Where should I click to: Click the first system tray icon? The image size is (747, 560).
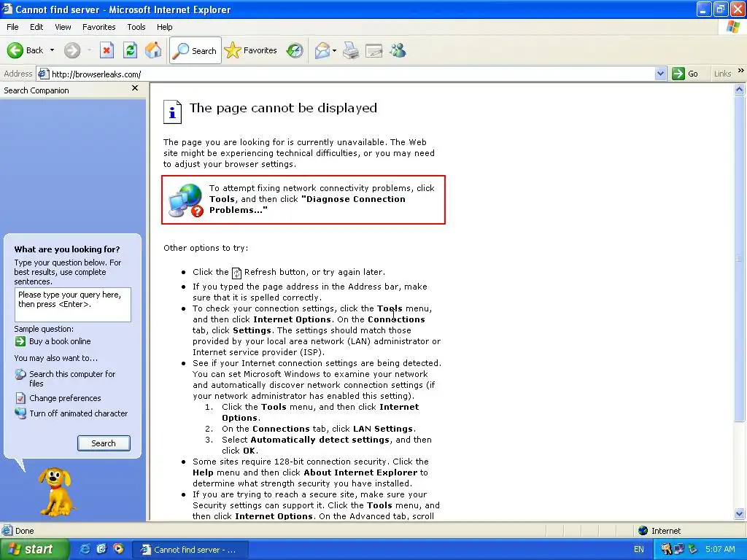pos(666,549)
